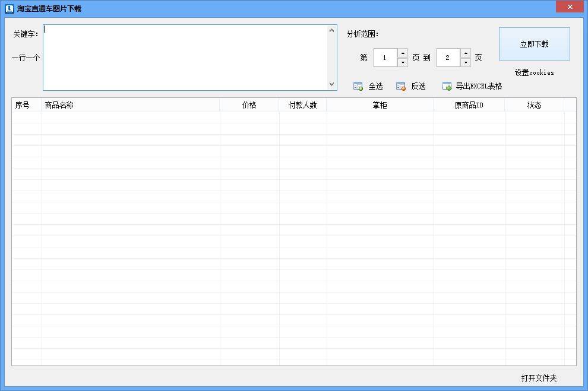The image size is (588, 391).
Task: Click the 导出EXCEL表格 label
Action: 479,86
